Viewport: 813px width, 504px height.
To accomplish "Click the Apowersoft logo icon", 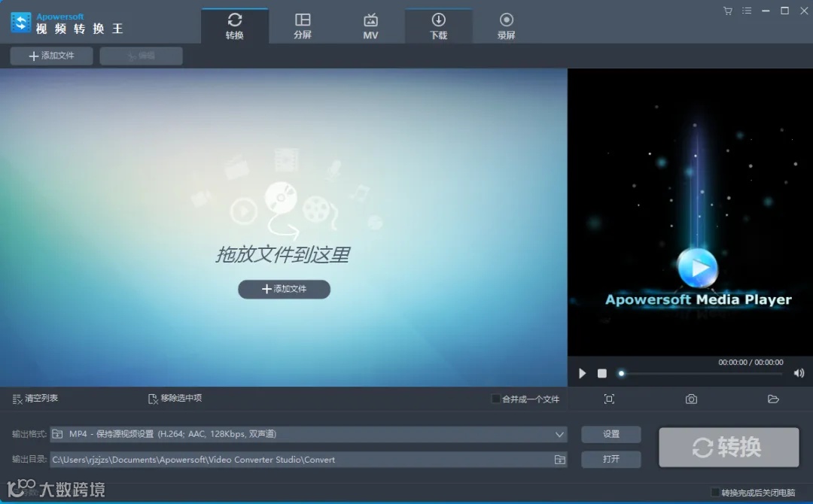I will (21, 23).
